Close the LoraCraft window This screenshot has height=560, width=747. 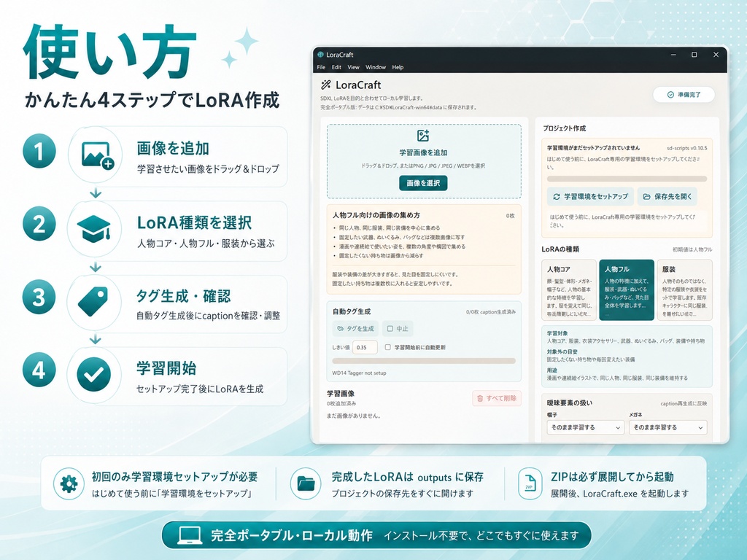point(716,55)
